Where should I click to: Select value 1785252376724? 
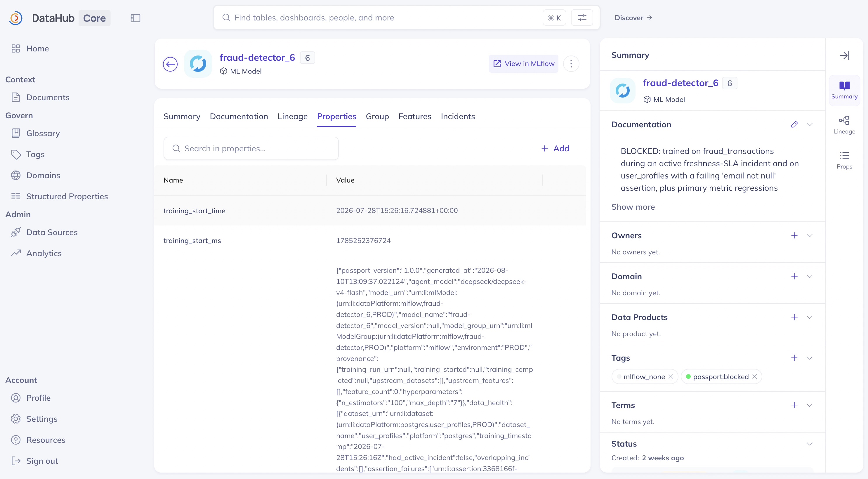point(363,241)
